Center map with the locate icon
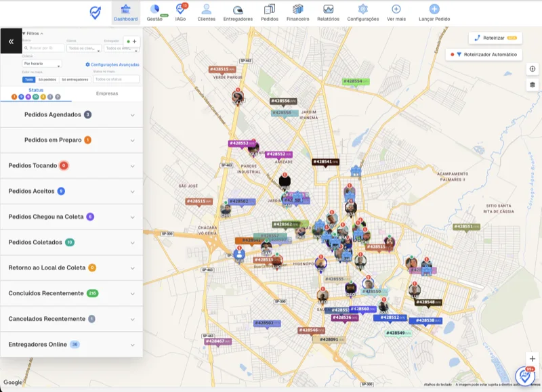 pyautogui.click(x=533, y=69)
